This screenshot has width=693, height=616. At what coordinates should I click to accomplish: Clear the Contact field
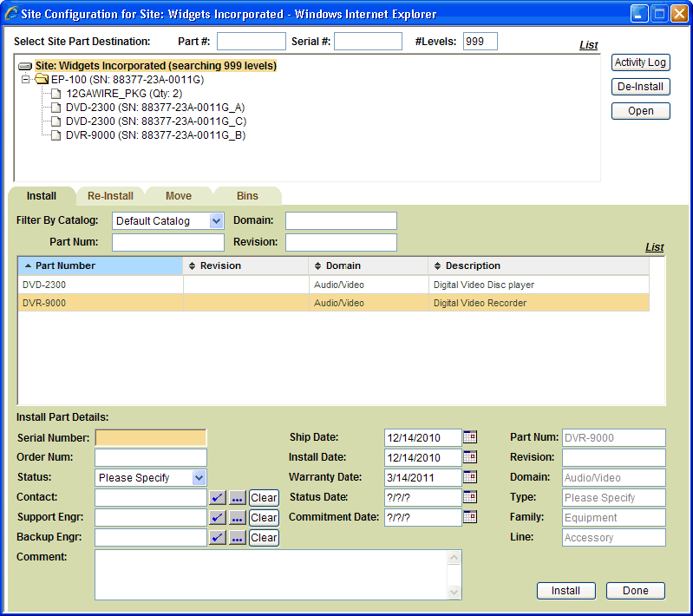click(x=264, y=498)
